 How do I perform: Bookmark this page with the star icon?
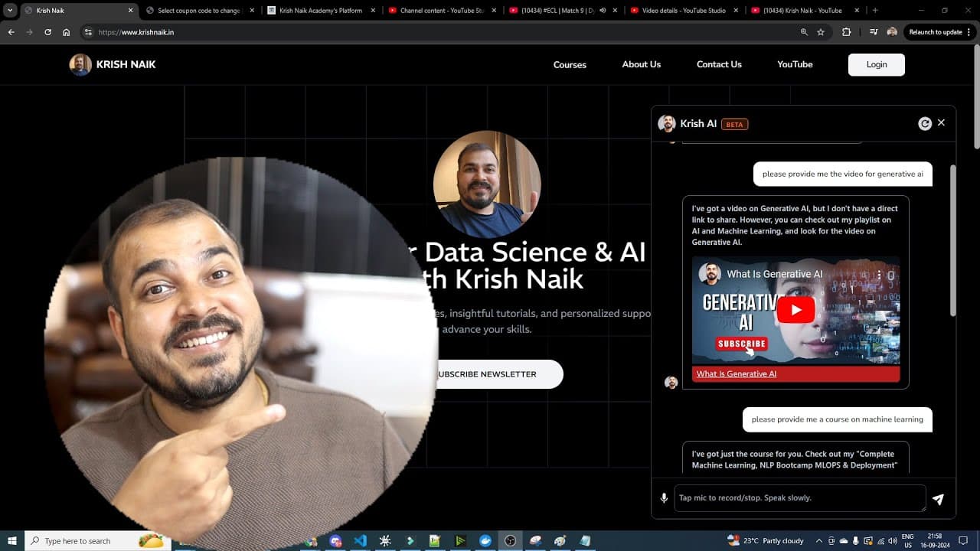[821, 32]
